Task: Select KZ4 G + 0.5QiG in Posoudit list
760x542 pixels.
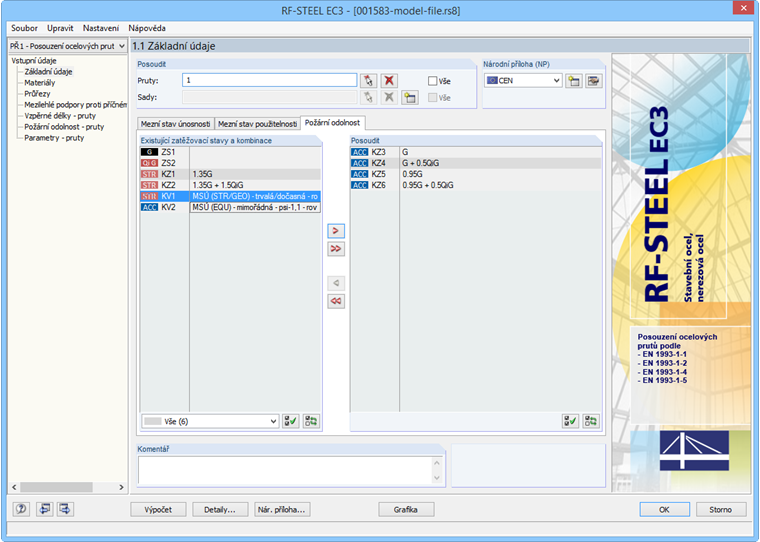Action: coord(475,163)
